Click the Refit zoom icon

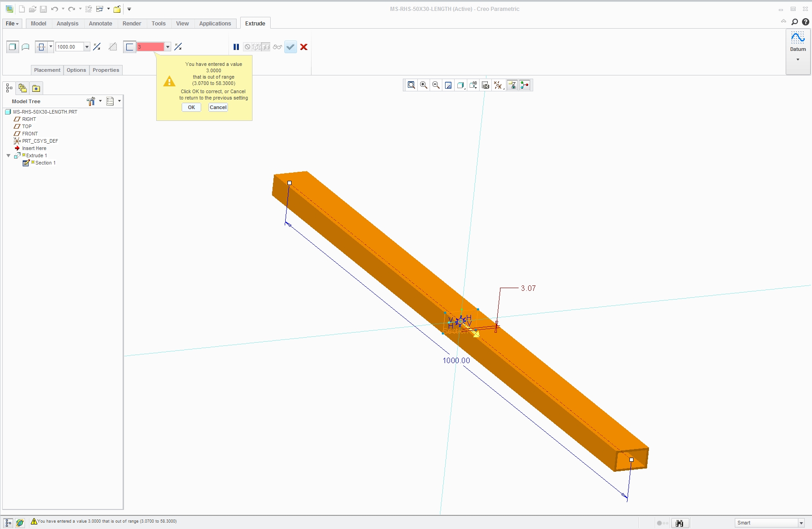tap(411, 85)
